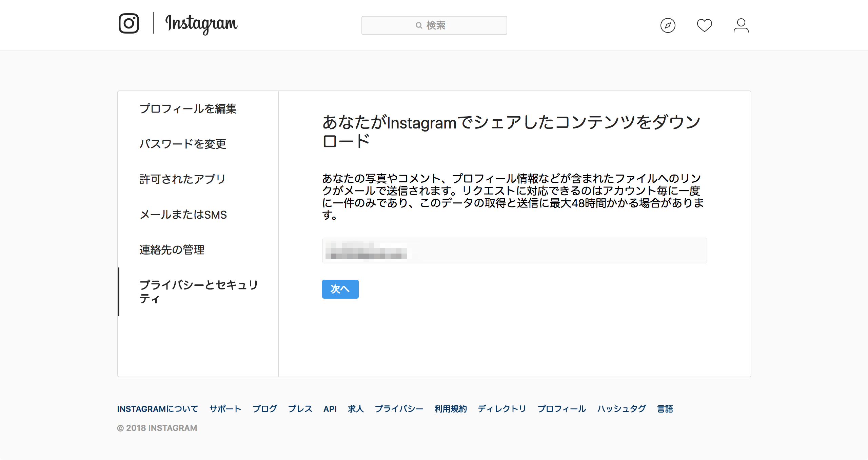Open ハッシュタグ footer link
The height and width of the screenshot is (460, 868).
pyautogui.click(x=622, y=409)
